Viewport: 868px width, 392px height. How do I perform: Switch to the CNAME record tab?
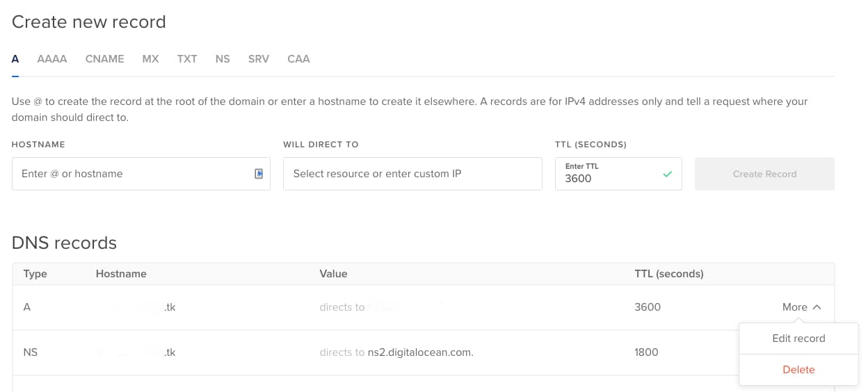click(x=105, y=59)
